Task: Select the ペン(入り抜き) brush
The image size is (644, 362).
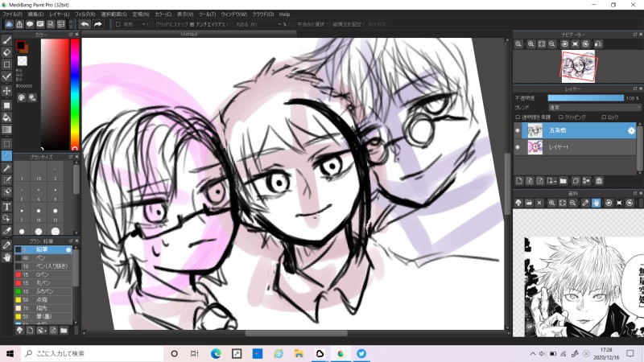Action: pyautogui.click(x=43, y=266)
